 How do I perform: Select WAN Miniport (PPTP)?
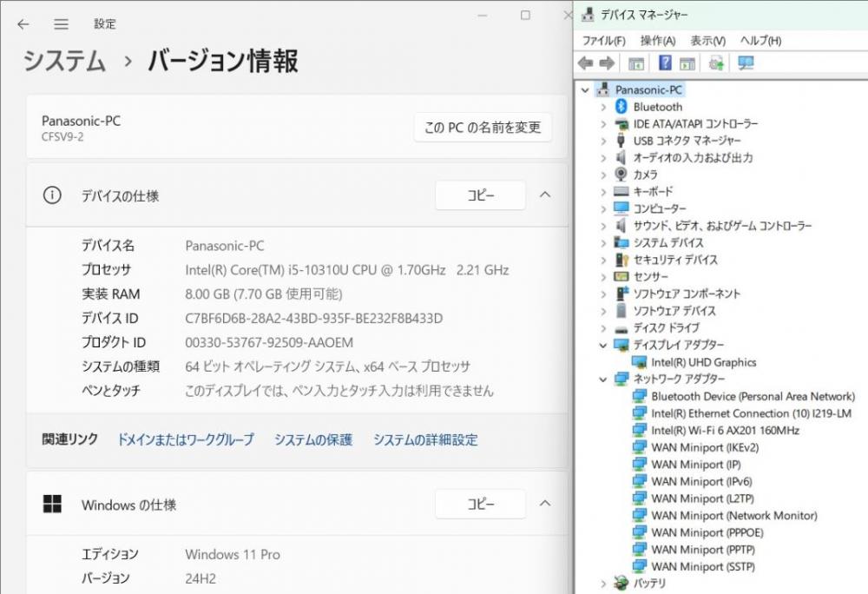tap(703, 550)
